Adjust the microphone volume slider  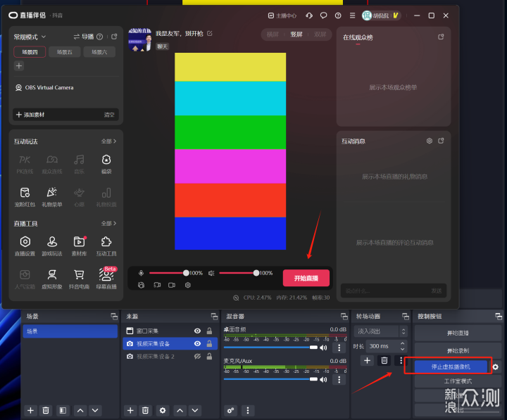point(186,273)
